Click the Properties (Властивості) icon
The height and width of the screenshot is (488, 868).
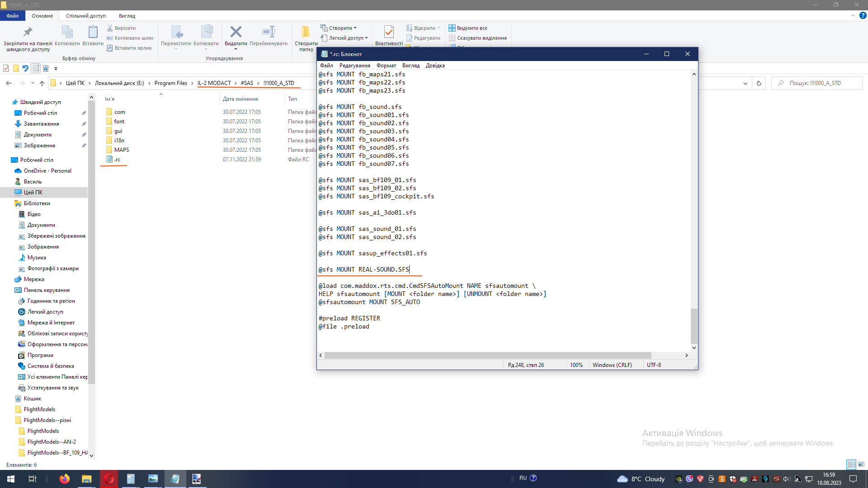(388, 32)
